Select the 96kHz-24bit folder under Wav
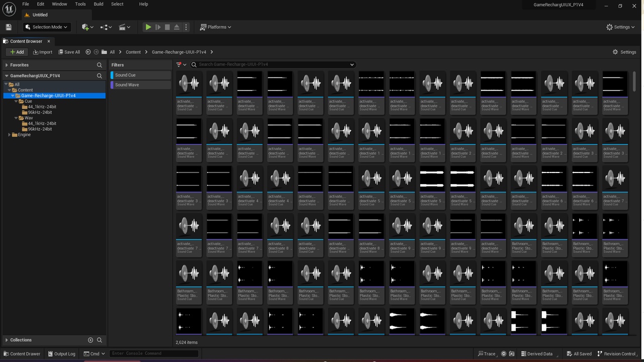The image size is (644, 362). click(x=40, y=129)
